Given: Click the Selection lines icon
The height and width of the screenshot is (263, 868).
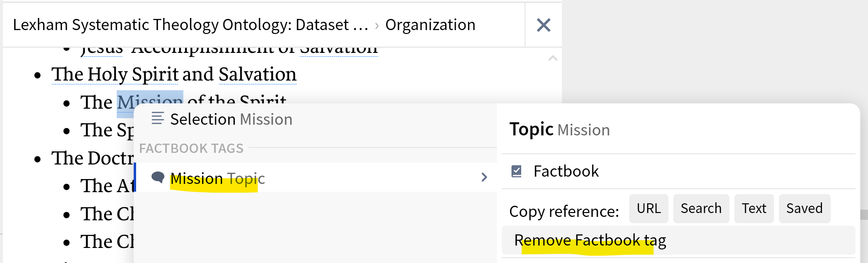Looking at the screenshot, I should (x=157, y=118).
